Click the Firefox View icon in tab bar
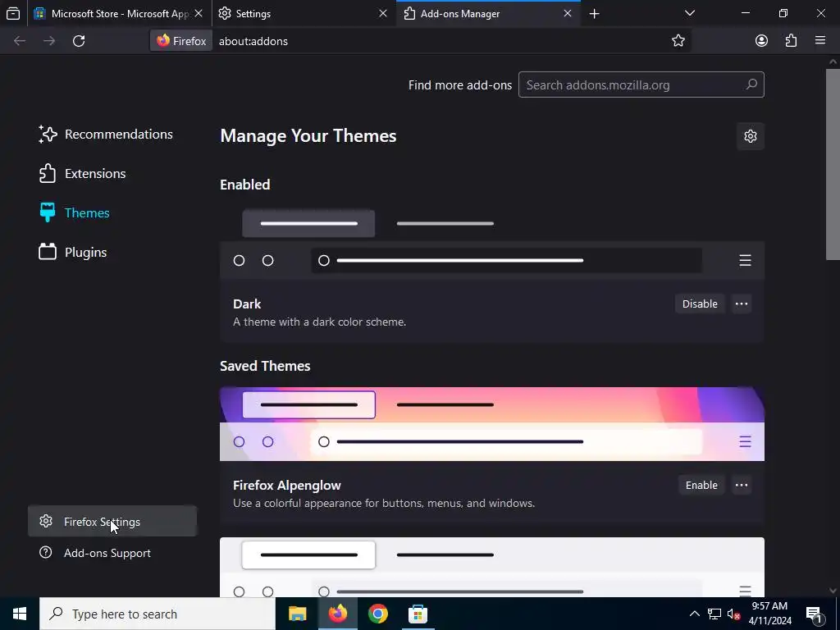Image resolution: width=840 pixels, height=630 pixels. pos(13,13)
